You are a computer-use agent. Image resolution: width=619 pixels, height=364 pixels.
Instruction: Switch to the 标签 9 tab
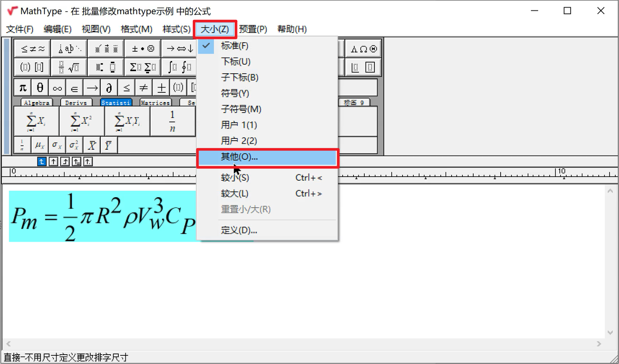coord(354,103)
